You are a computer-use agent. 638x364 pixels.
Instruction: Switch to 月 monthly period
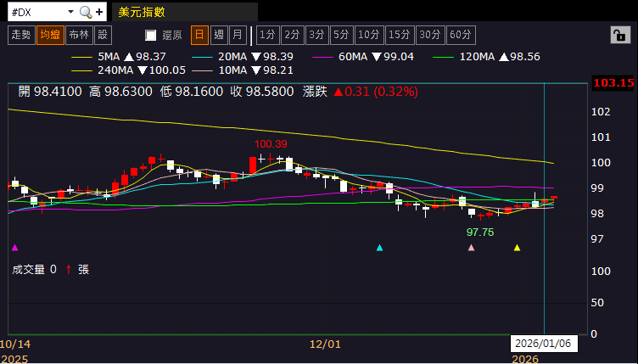tap(238, 35)
